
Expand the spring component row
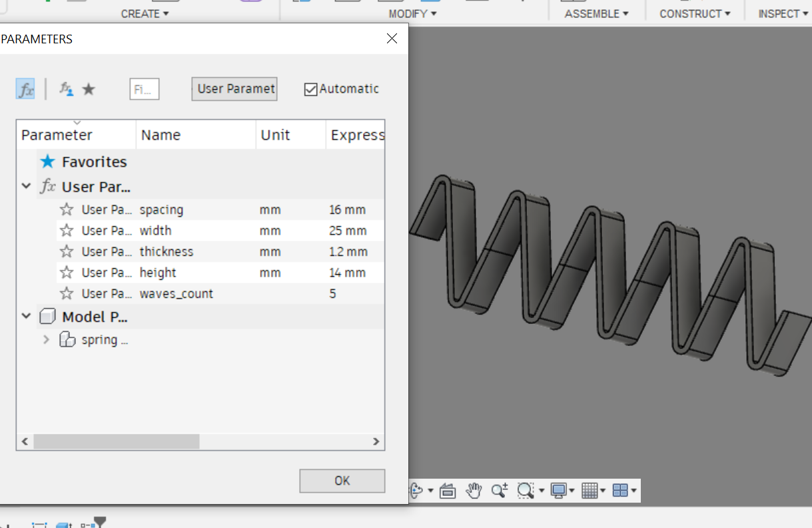click(x=46, y=339)
